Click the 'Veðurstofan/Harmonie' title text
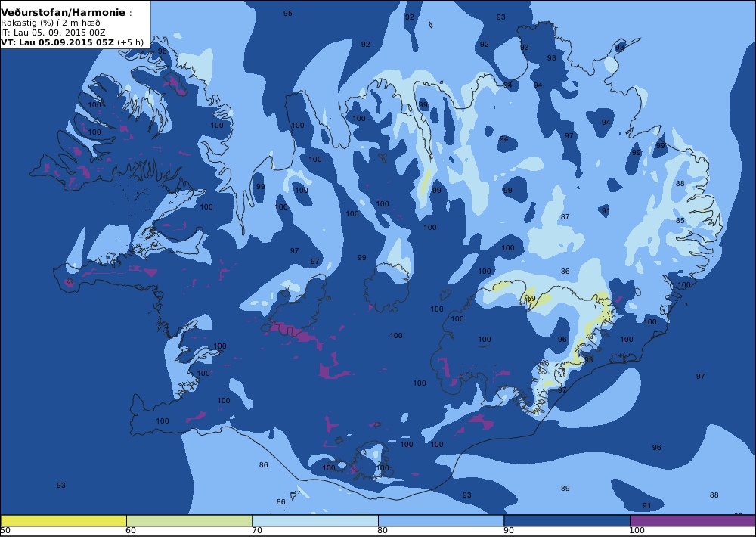 pyautogui.click(x=64, y=13)
